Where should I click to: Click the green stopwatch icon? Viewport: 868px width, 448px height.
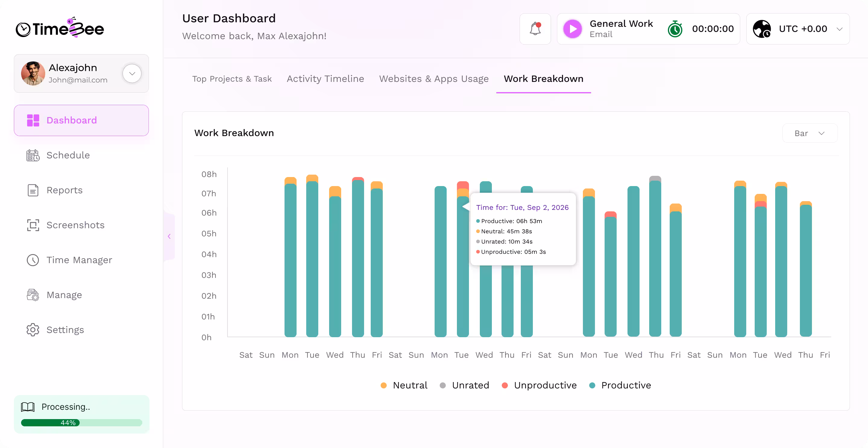click(x=675, y=29)
